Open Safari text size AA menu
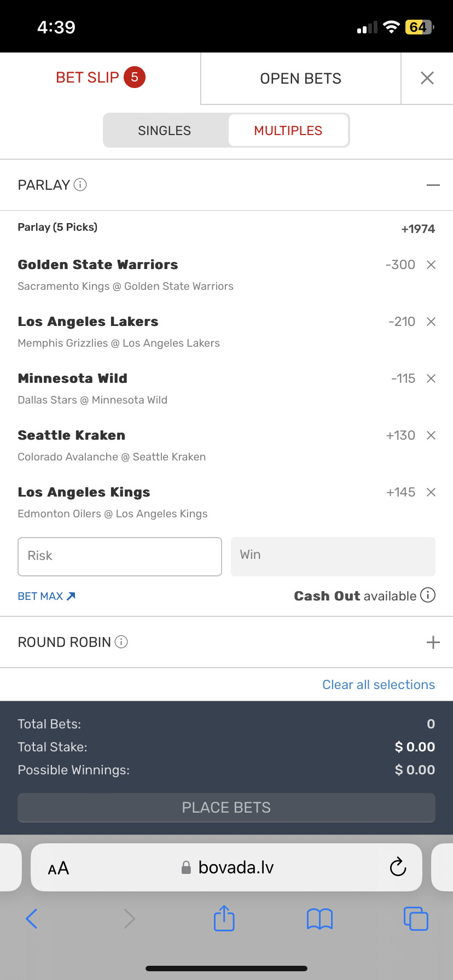Screen dimensions: 453x980 (59, 868)
